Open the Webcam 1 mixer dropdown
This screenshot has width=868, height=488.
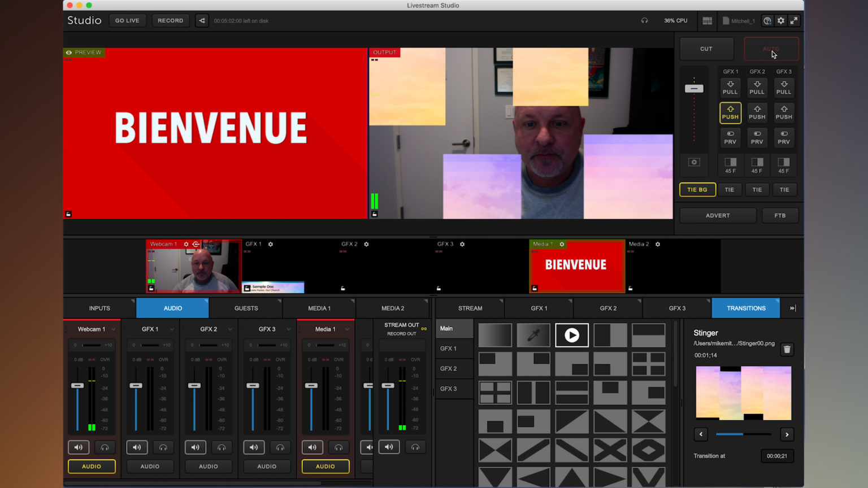pyautogui.click(x=113, y=329)
